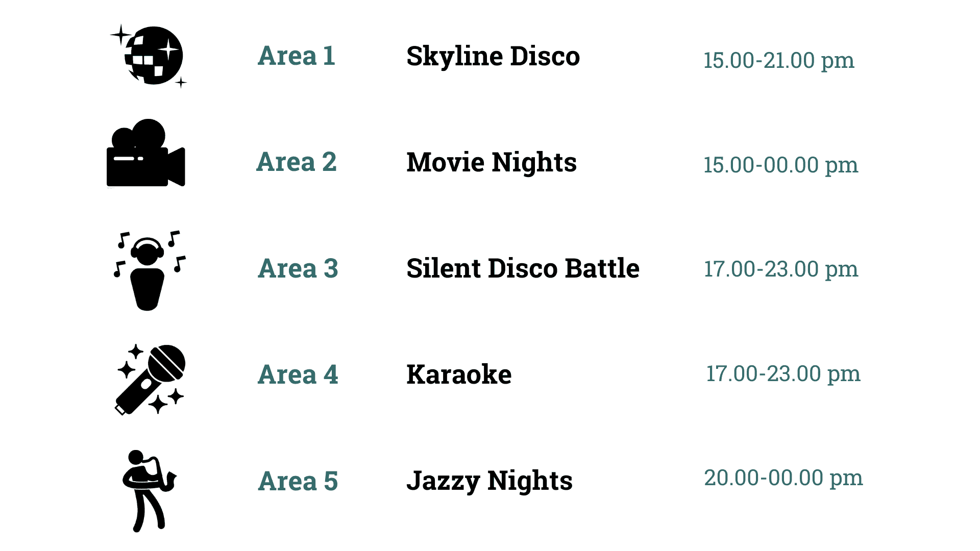Image resolution: width=980 pixels, height=551 pixels.
Task: Select the 15.00-00.00 pm time slot
Action: [781, 165]
